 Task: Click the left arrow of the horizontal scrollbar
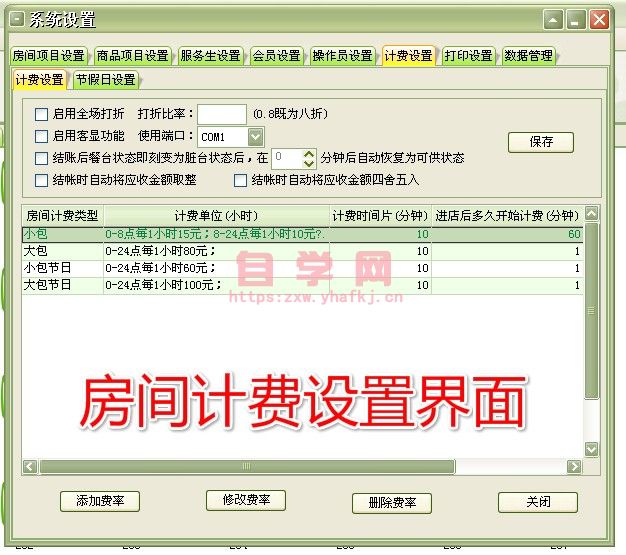[29, 467]
